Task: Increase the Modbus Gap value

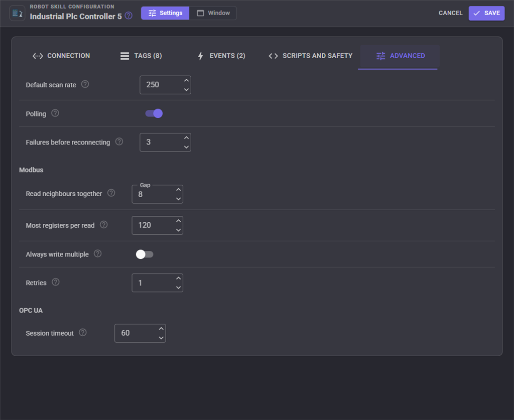Action: (178, 190)
